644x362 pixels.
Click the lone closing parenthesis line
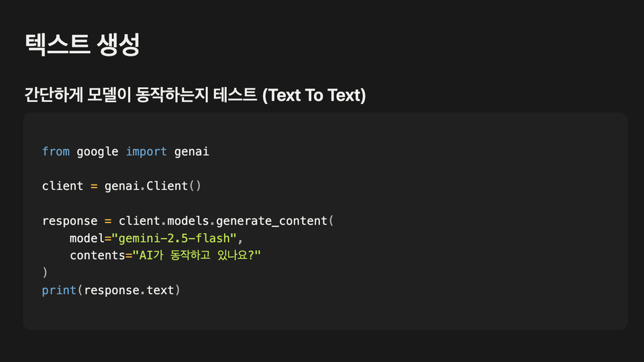click(x=45, y=273)
